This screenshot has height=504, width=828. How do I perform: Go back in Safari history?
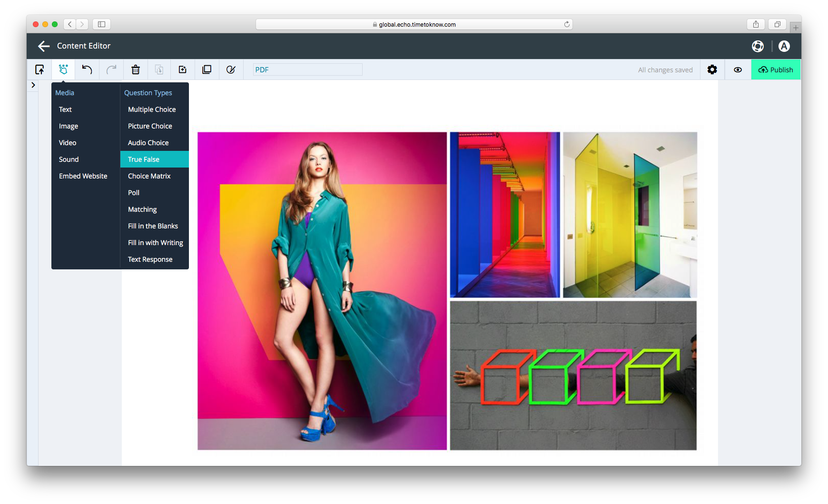pyautogui.click(x=70, y=24)
